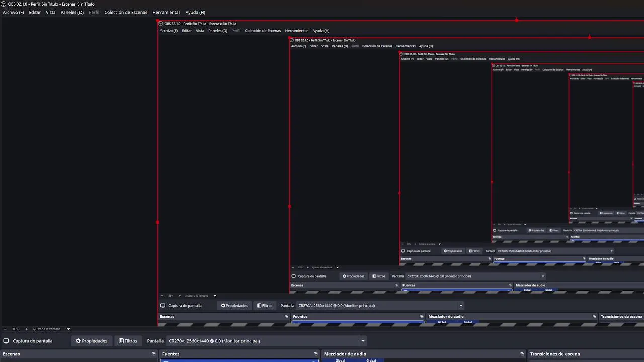Click the red top-edge handle of the outermost selection box

click(517, 20)
